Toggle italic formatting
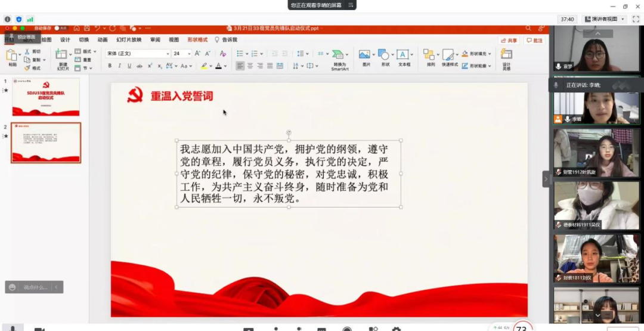Image resolution: width=644 pixels, height=331 pixels. (119, 66)
